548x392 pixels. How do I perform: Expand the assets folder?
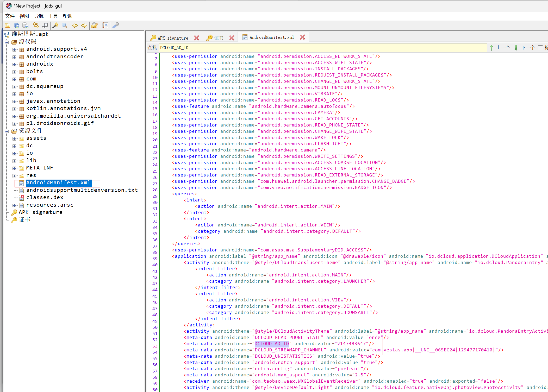coord(14,138)
